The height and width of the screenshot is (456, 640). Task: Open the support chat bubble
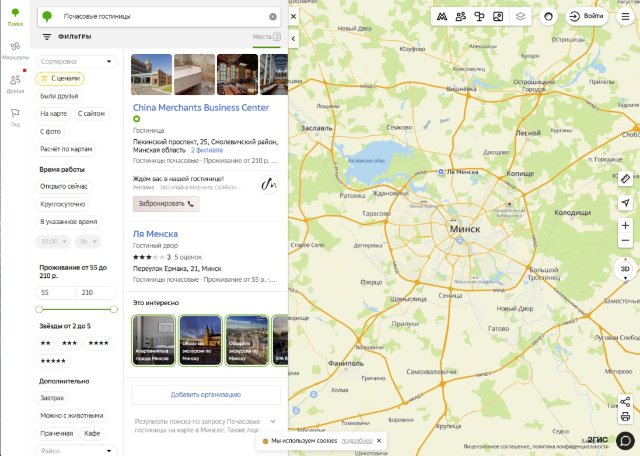click(625, 440)
